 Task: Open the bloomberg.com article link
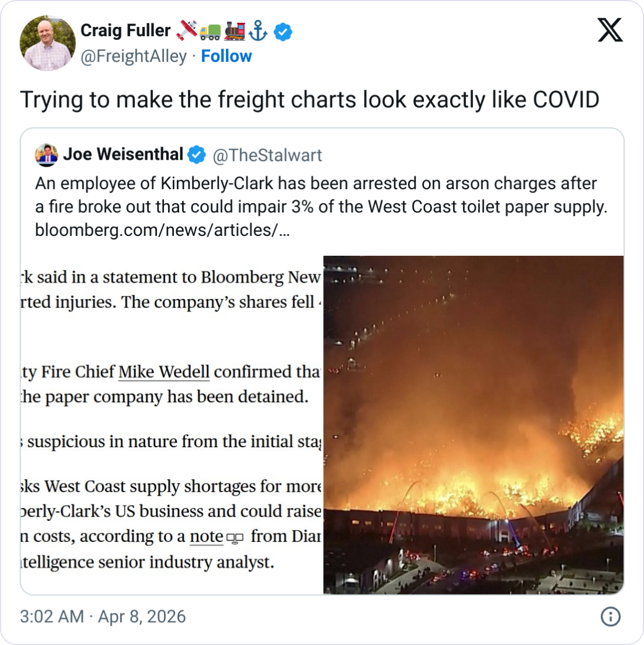click(x=162, y=230)
